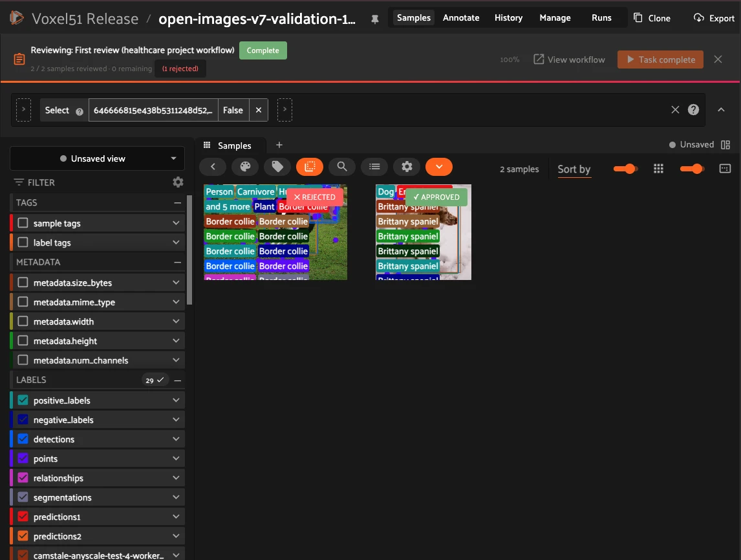Open the view bar help icon

click(x=693, y=110)
